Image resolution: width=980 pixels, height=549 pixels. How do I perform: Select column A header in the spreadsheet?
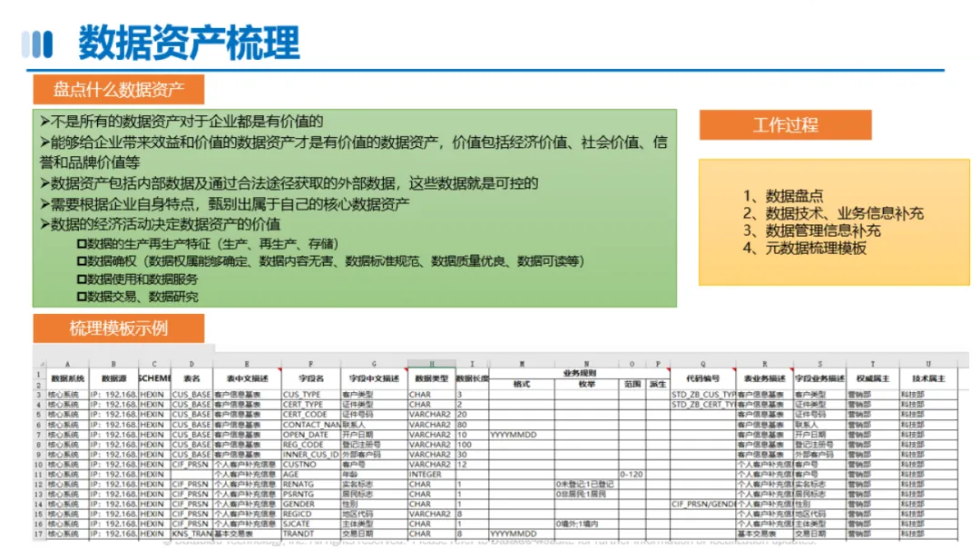tap(67, 364)
